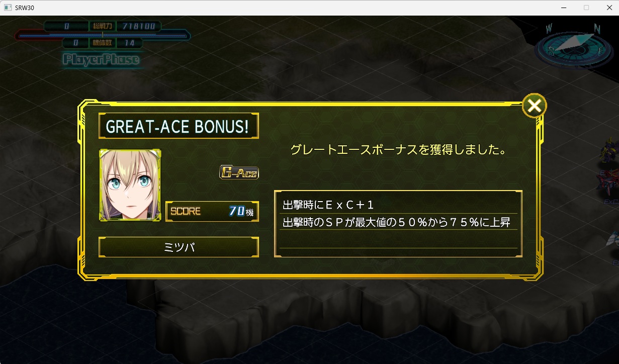The width and height of the screenshot is (619, 364).
Task: Select the ミツバ name plate
Action: [x=179, y=247]
